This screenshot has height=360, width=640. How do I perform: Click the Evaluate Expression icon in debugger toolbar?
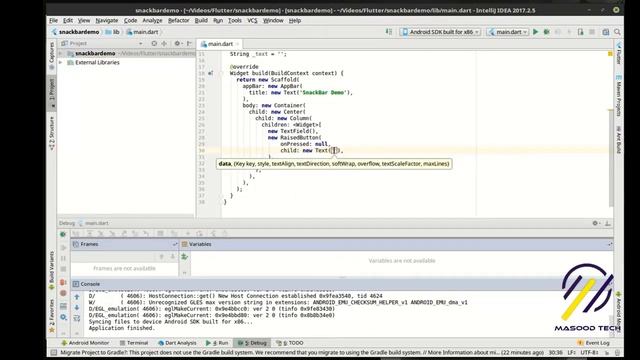point(160,233)
